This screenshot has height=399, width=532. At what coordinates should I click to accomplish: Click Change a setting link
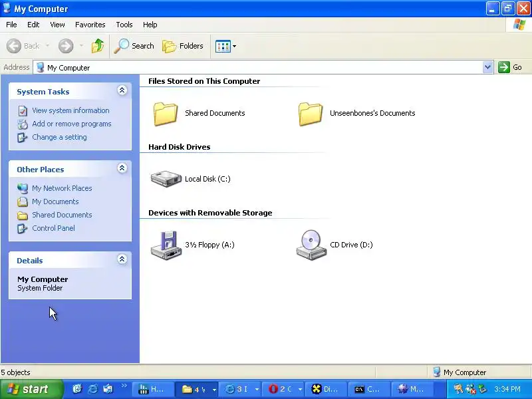point(59,137)
